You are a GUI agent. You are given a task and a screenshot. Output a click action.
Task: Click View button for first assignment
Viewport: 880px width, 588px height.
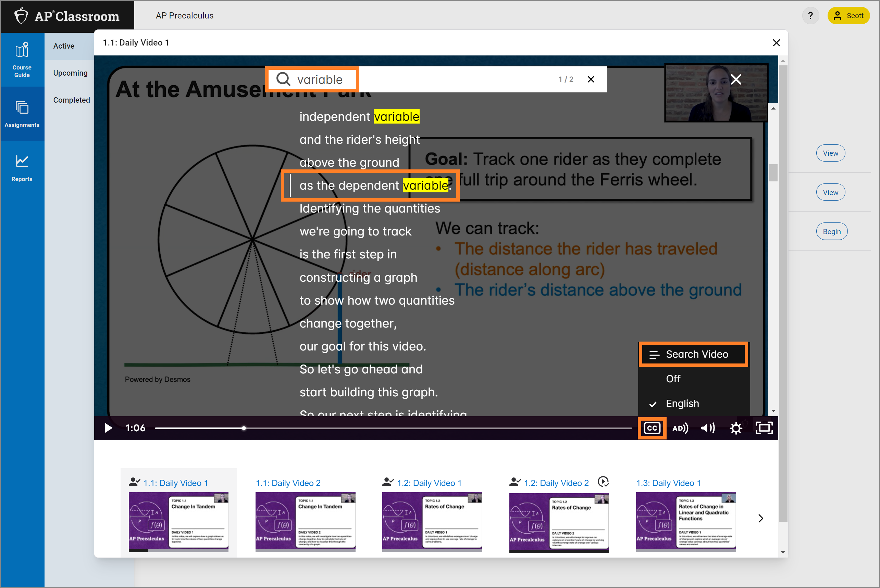tap(830, 153)
